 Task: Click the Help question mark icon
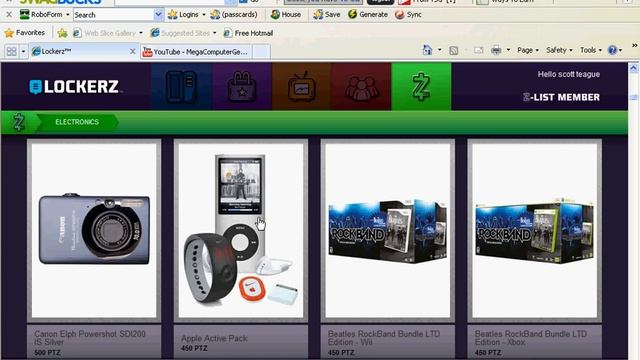[x=612, y=50]
